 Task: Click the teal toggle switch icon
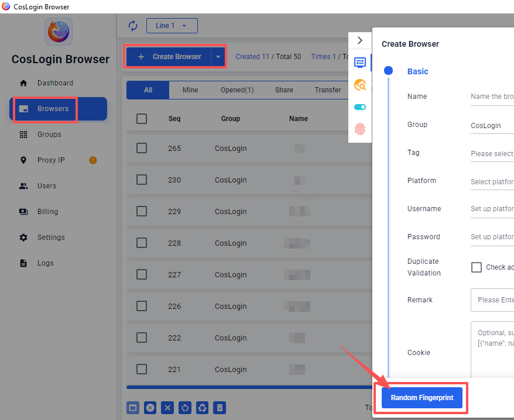click(360, 107)
